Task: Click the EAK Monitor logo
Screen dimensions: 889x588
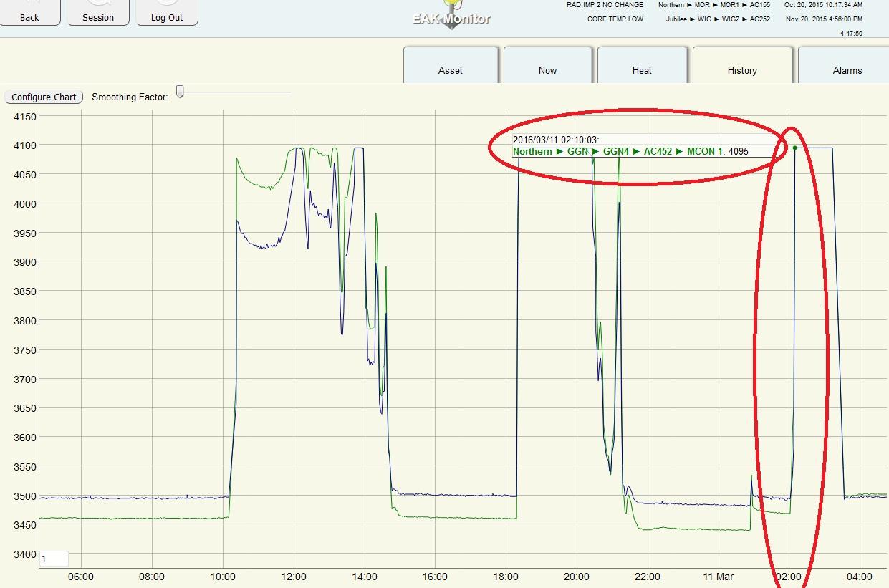Action: pyautogui.click(x=451, y=16)
